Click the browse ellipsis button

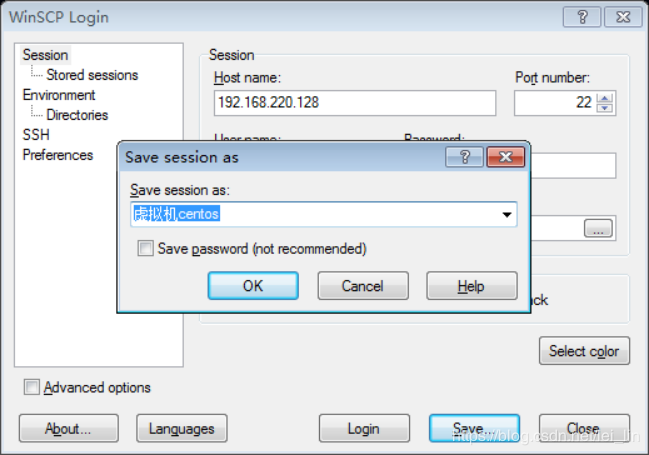click(598, 230)
